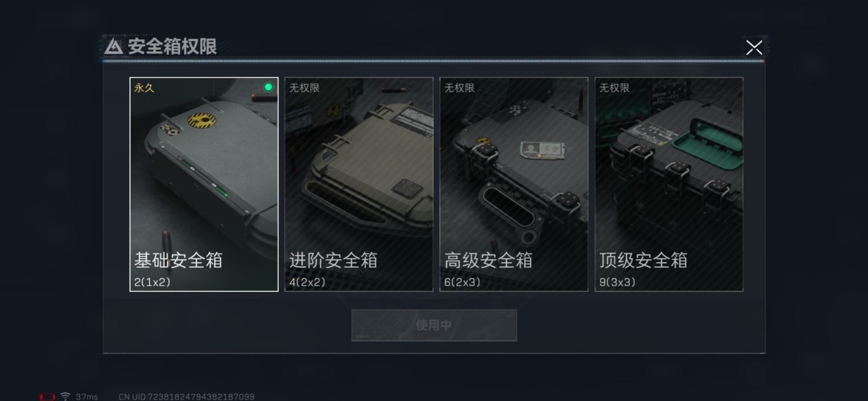Click the 使用中 button

click(434, 325)
